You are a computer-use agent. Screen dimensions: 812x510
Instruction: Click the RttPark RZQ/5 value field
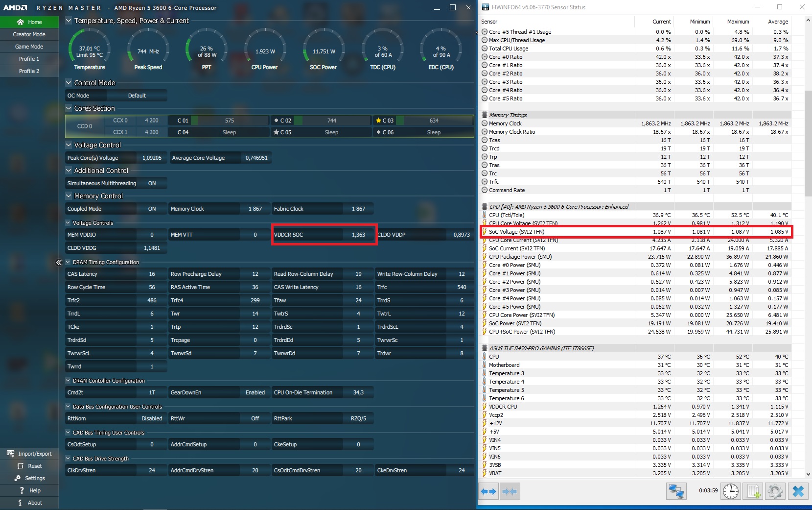coord(358,418)
